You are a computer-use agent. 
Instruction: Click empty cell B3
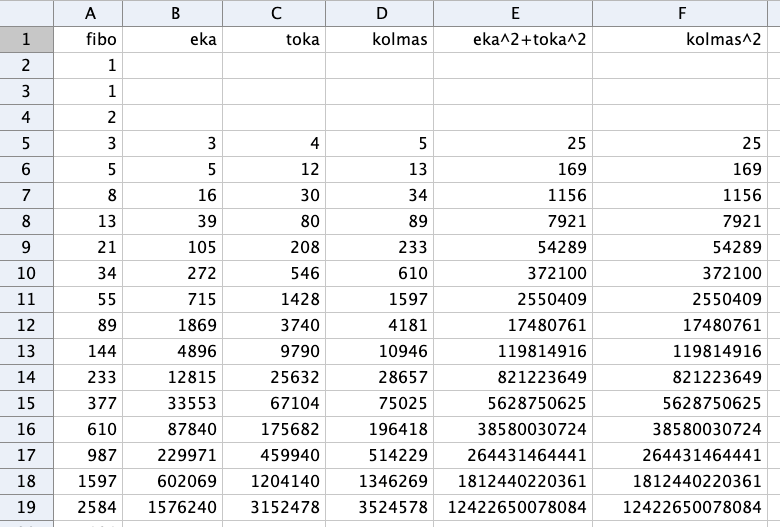(x=176, y=92)
